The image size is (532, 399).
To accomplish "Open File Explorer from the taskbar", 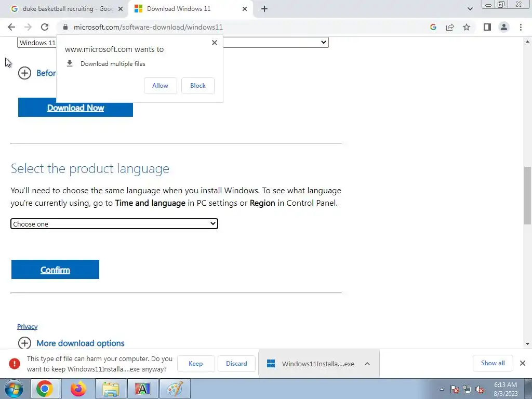I will tap(111, 389).
